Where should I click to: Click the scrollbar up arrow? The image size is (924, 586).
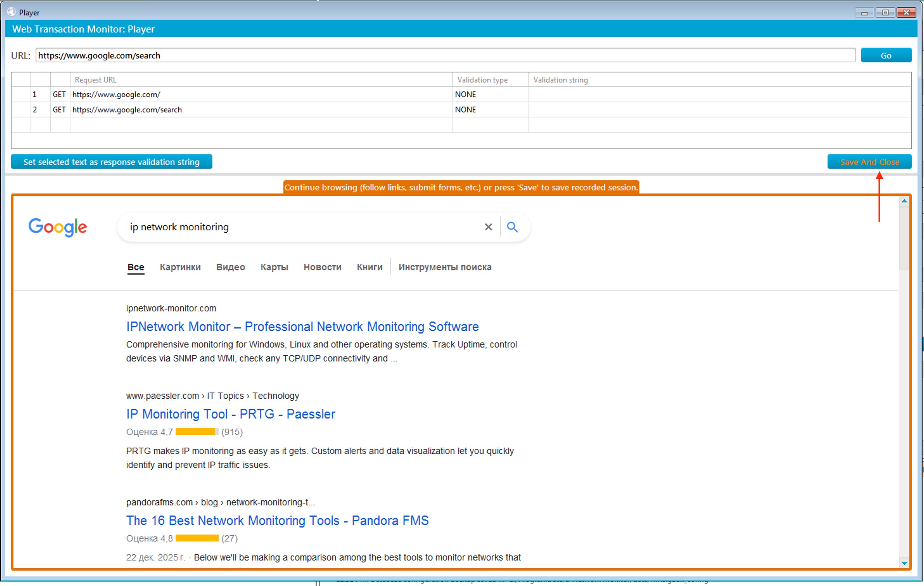point(904,201)
